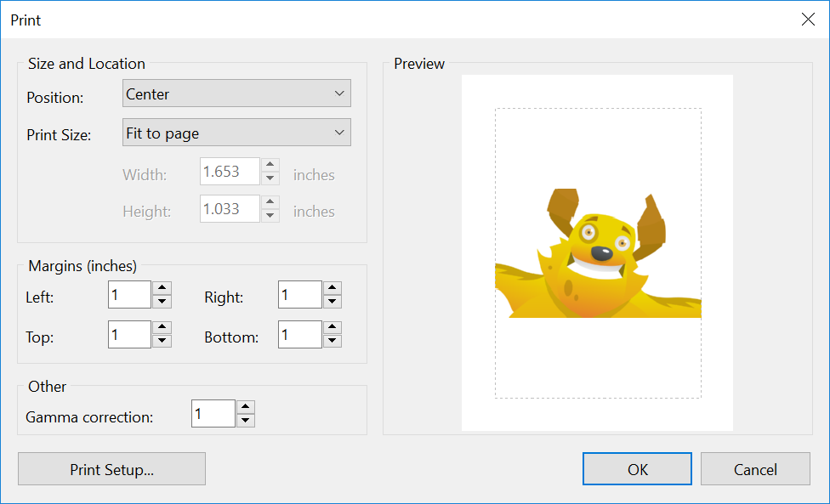Decrease the Gamma correction value
The width and height of the screenshot is (830, 504).
246,421
